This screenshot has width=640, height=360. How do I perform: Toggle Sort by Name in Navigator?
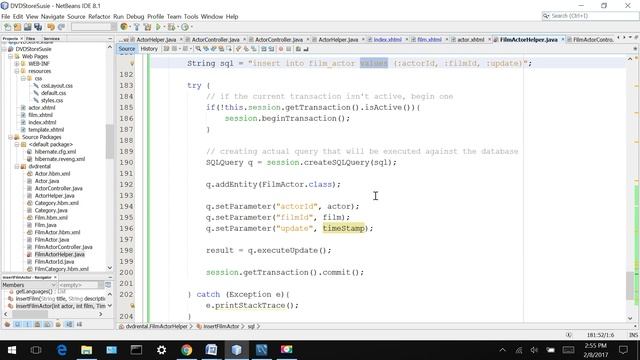69,324
